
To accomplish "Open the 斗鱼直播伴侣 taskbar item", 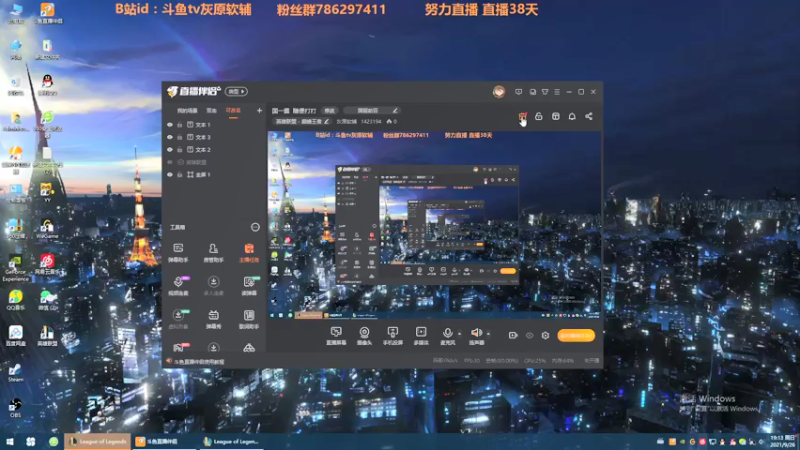I will (x=164, y=441).
